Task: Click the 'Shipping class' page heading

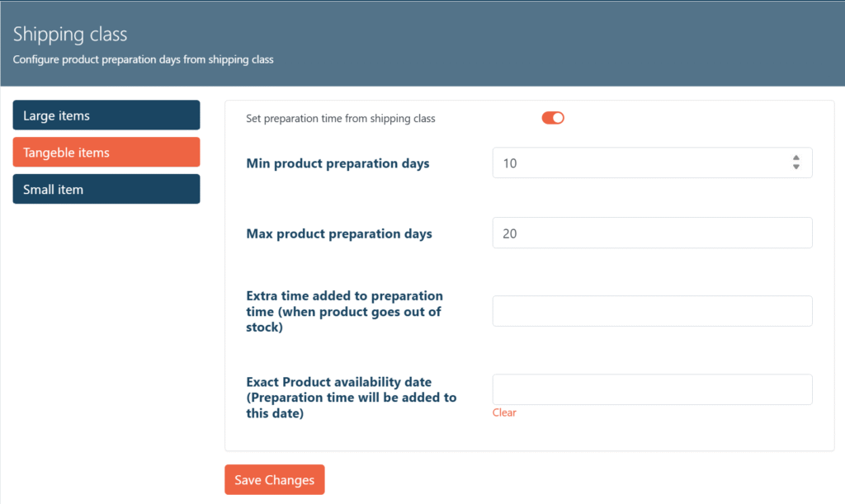Action: (70, 35)
